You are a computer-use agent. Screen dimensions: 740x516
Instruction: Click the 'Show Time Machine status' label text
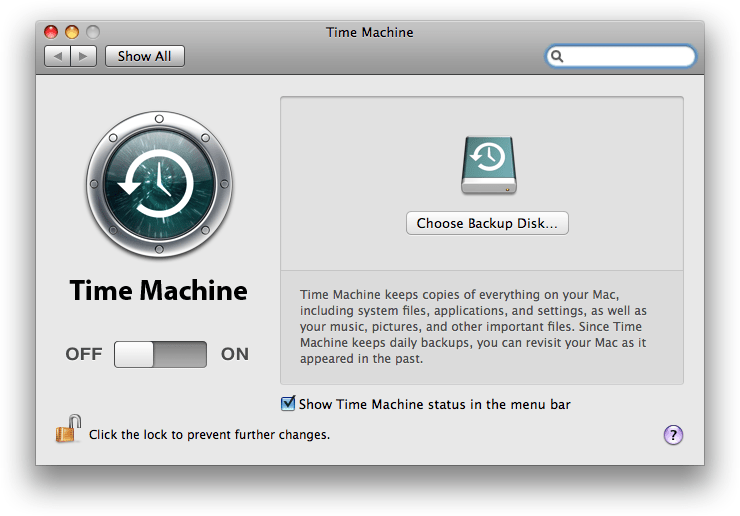coord(434,404)
